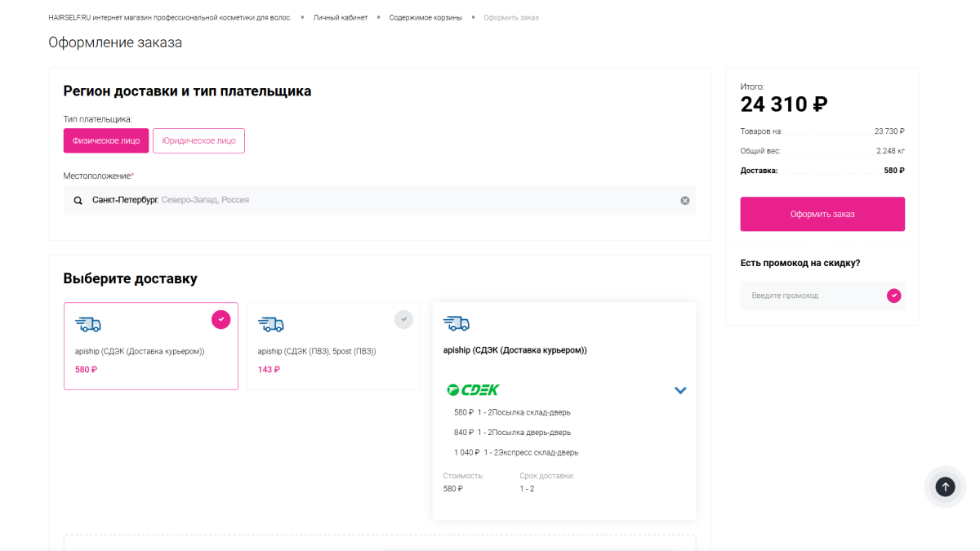Select 840 ₽ Посылка дверь-дверь tariff
The image size is (980, 551).
pyautogui.click(x=512, y=433)
